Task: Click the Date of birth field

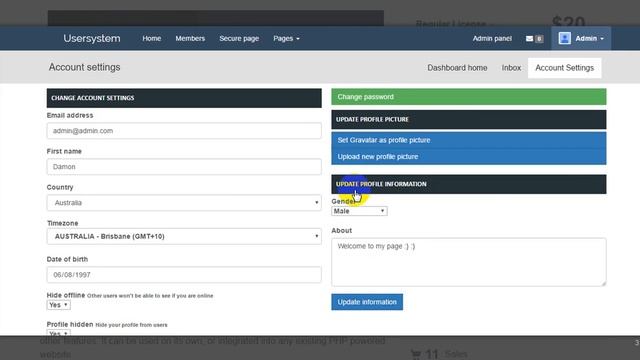Action: 184,275
